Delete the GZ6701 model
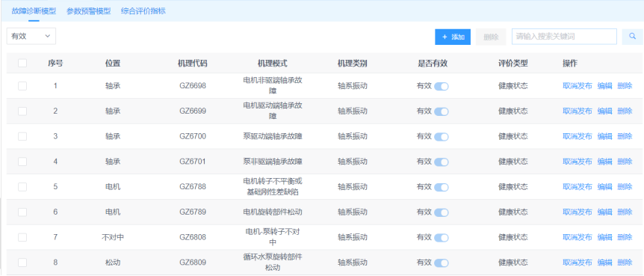Screen dimensions: 644x276 click(x=625, y=162)
